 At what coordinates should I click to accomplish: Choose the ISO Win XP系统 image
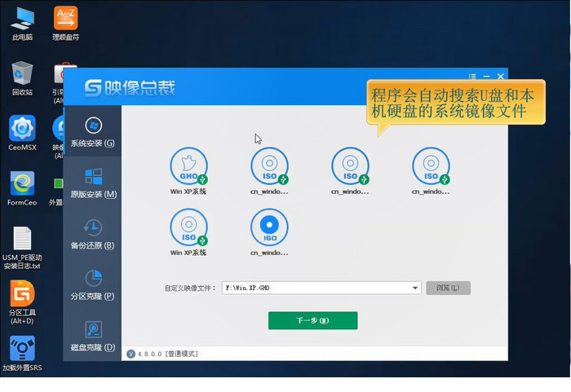[188, 231]
